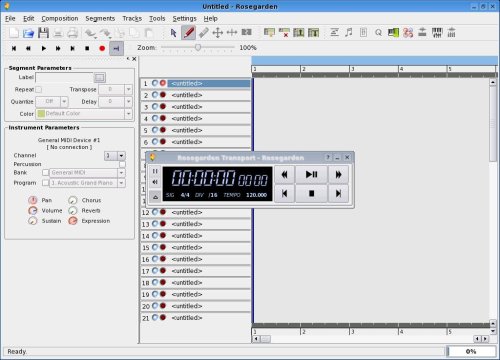Image resolution: width=500 pixels, height=360 pixels.
Task: Click Stop in the Transport window
Action: click(311, 193)
